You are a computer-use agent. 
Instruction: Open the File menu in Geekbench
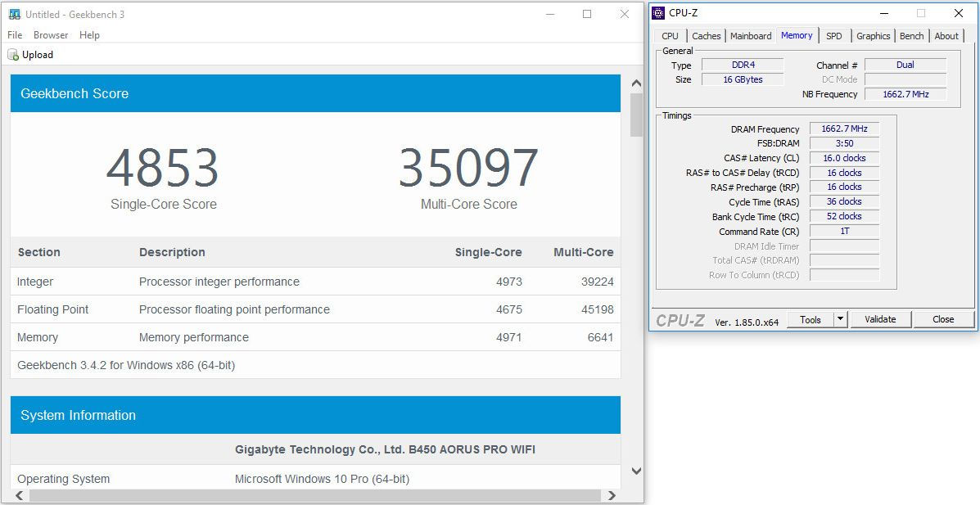tap(15, 35)
